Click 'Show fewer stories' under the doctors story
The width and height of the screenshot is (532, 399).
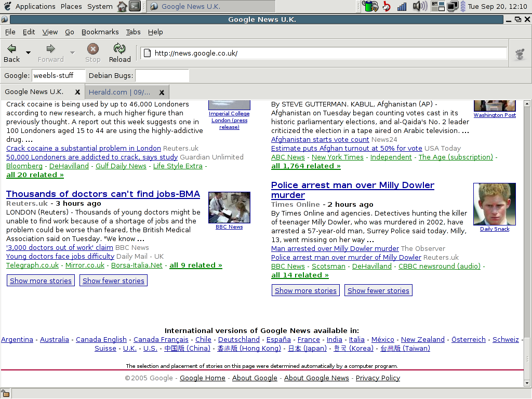click(x=113, y=281)
